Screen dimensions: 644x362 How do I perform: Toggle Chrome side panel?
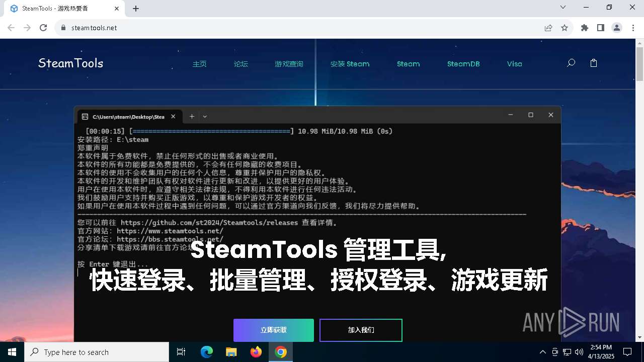601,28
